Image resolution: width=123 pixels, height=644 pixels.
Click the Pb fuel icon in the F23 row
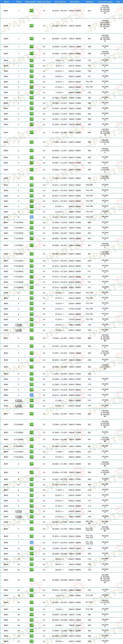(x=32, y=92)
